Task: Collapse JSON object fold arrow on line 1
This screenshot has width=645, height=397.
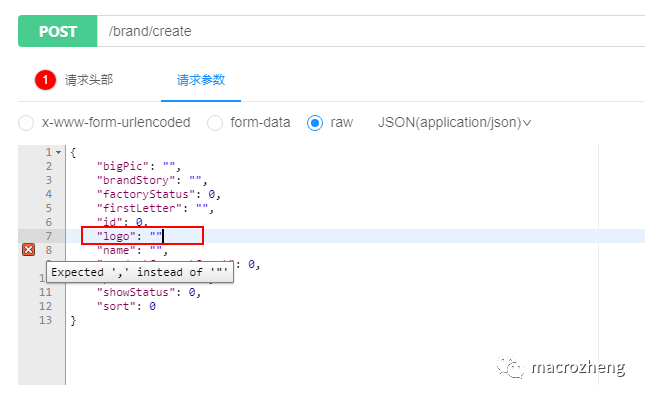Action: 58,153
